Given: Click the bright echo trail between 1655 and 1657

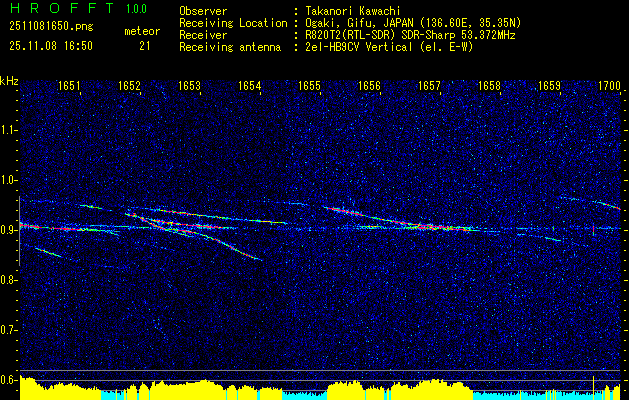Looking at the screenshot, I should coord(397,220).
